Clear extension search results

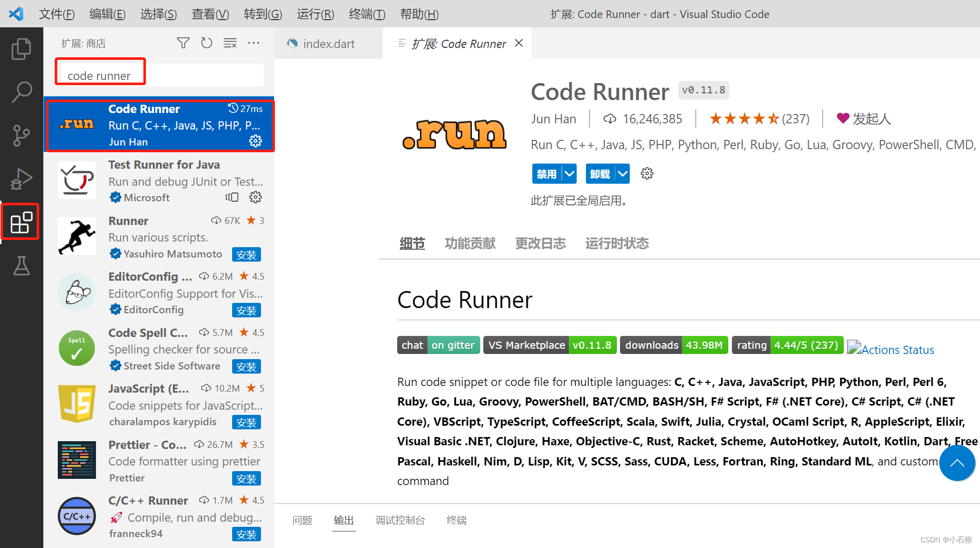click(x=230, y=43)
